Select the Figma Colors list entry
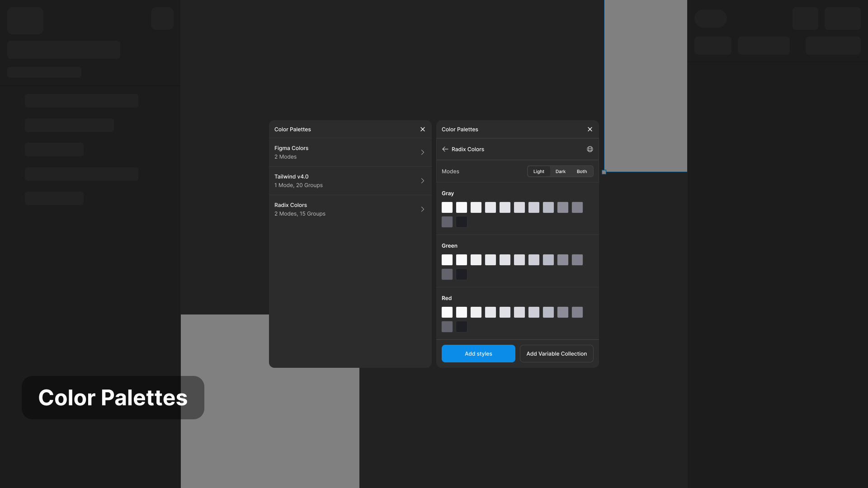 pyautogui.click(x=316, y=152)
